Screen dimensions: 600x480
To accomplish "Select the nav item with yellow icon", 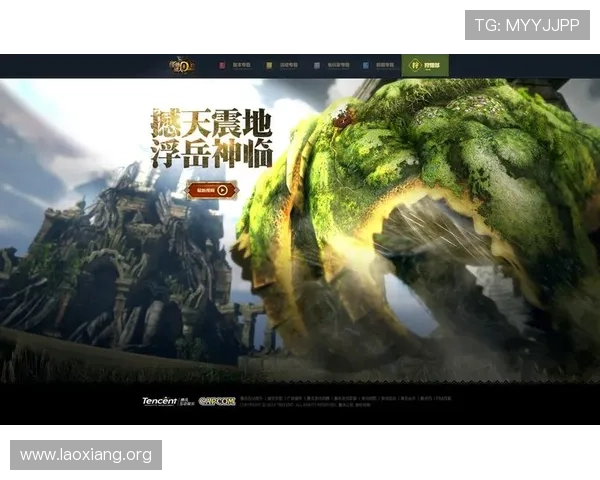I will [x=282, y=65].
